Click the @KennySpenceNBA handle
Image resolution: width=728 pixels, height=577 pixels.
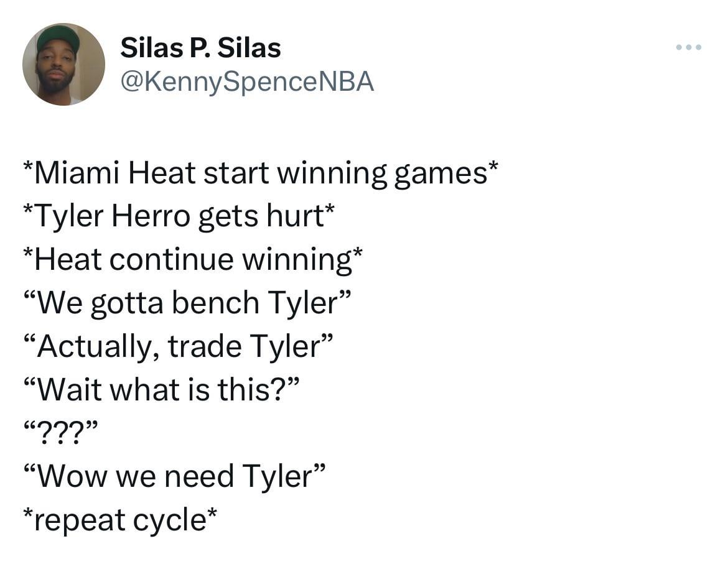coord(246,81)
